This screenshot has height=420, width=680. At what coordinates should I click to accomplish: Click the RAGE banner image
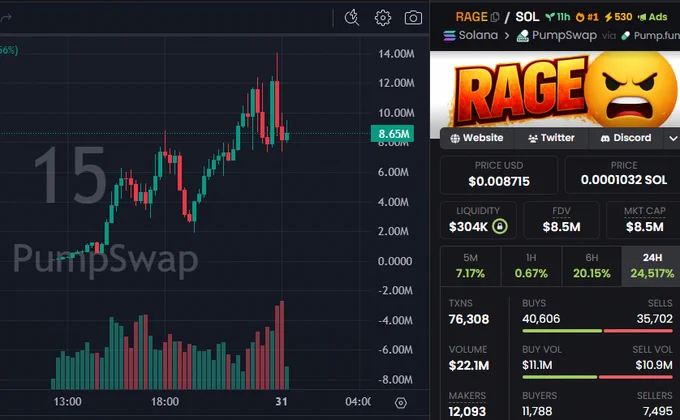click(555, 89)
